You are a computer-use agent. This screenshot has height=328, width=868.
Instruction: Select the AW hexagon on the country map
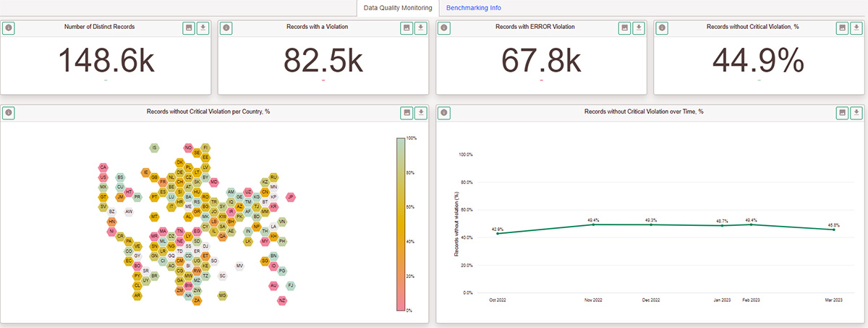[x=129, y=211]
